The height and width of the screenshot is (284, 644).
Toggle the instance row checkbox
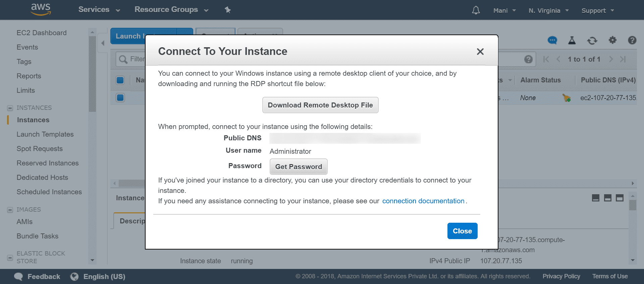point(120,98)
